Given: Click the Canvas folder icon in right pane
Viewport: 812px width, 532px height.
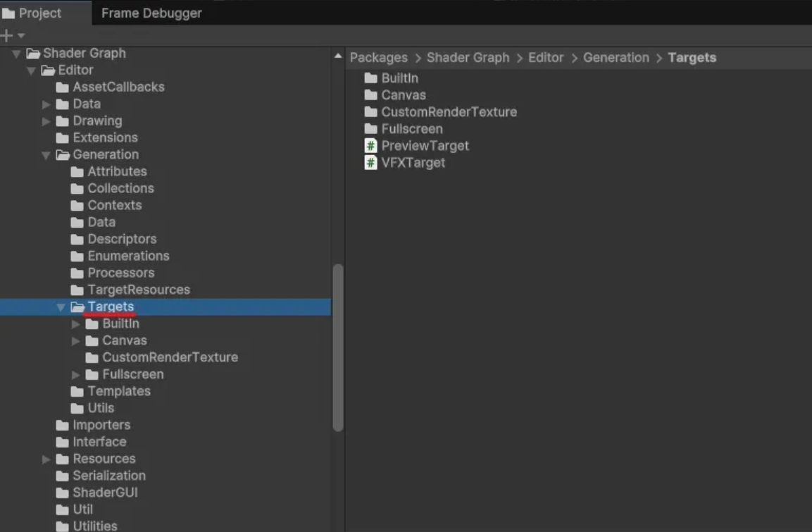Looking at the screenshot, I should coord(370,95).
